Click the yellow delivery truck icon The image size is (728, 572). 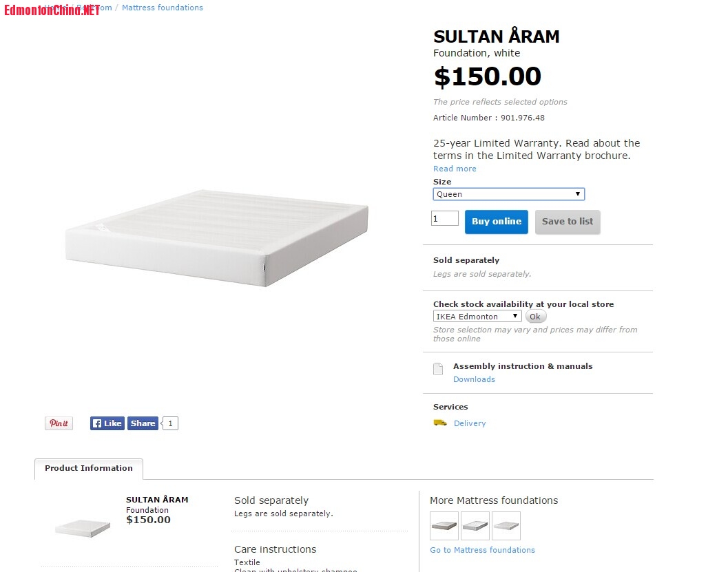click(439, 423)
